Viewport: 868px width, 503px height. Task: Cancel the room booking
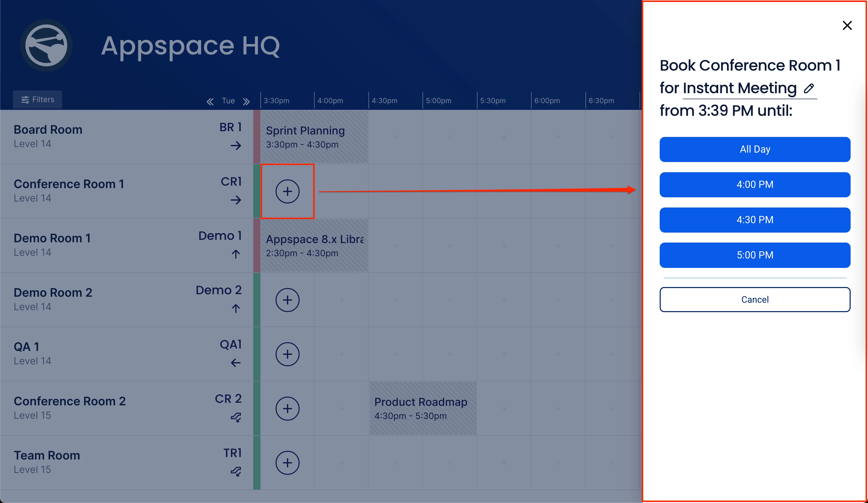pyautogui.click(x=755, y=299)
